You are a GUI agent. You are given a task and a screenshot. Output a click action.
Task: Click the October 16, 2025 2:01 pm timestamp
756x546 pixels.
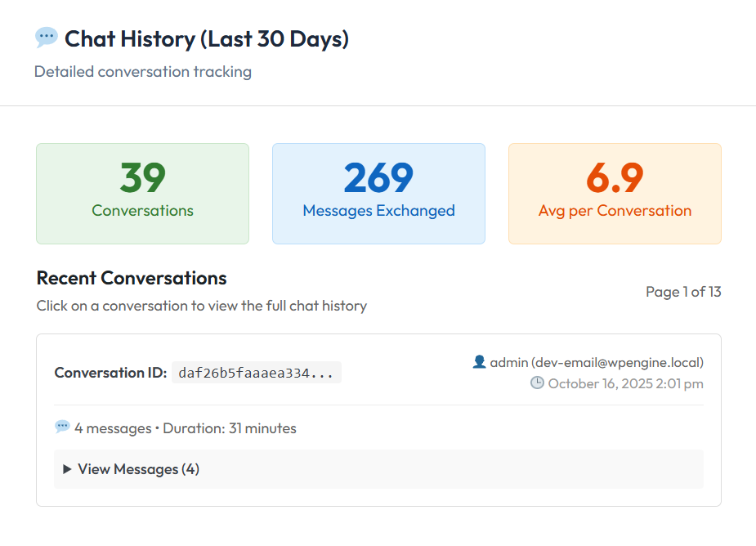625,383
